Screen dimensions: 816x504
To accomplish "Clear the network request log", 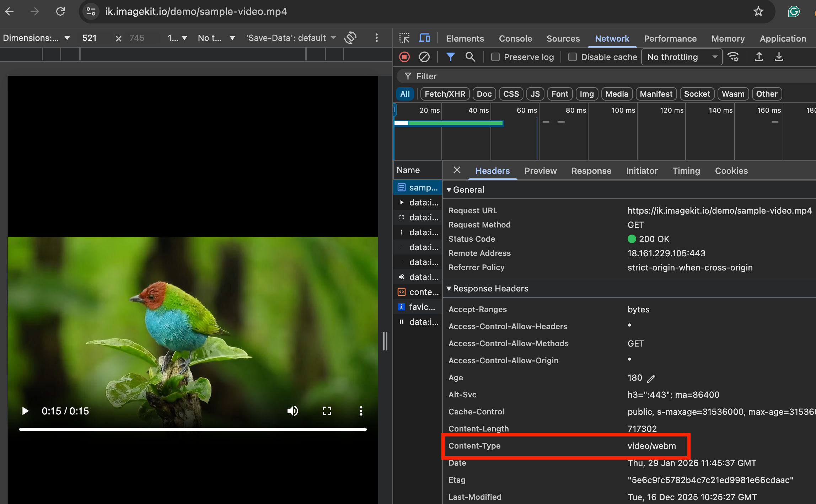I will point(424,57).
